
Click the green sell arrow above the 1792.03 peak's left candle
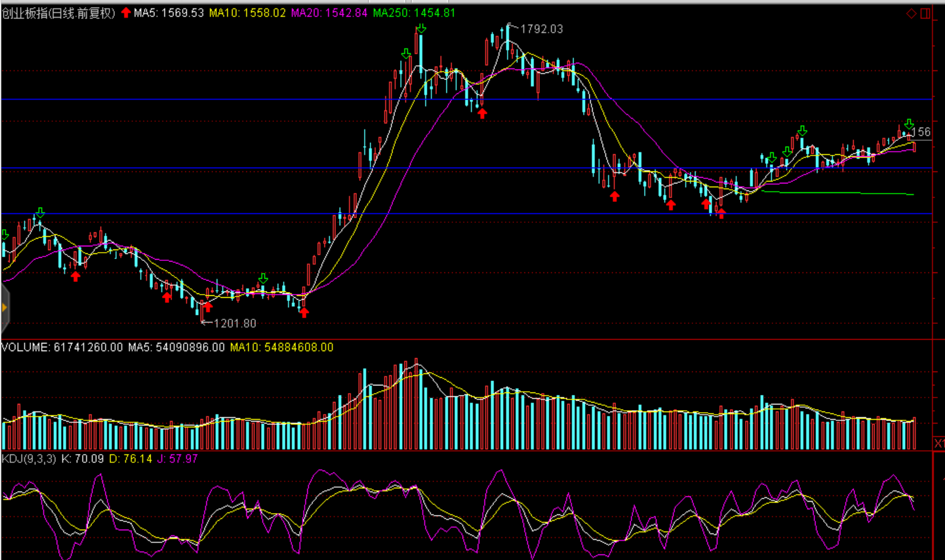pos(421,29)
